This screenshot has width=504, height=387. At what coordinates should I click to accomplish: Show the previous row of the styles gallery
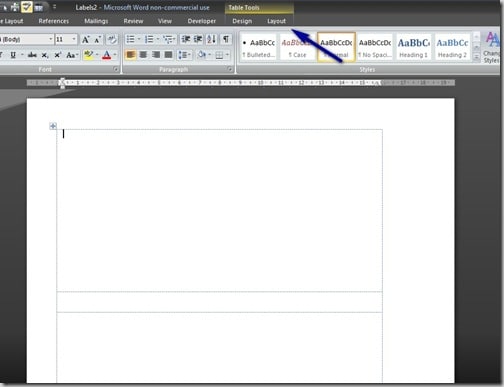pos(476,36)
